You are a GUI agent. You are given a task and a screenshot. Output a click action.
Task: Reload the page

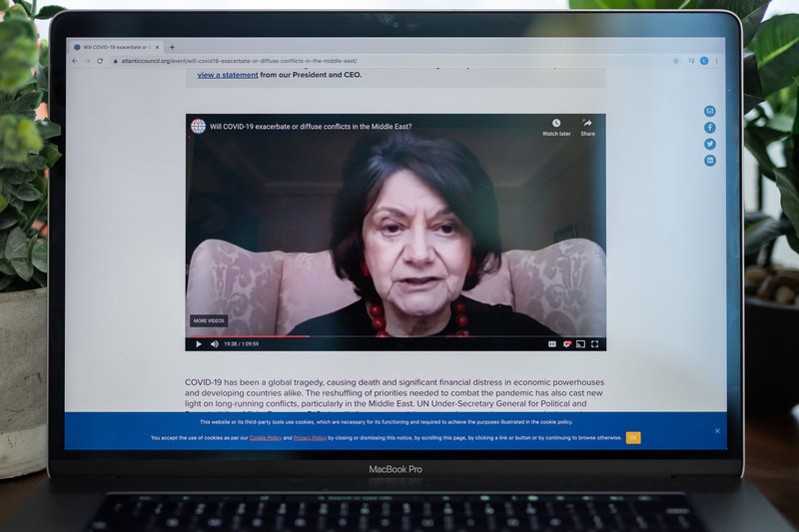click(101, 61)
